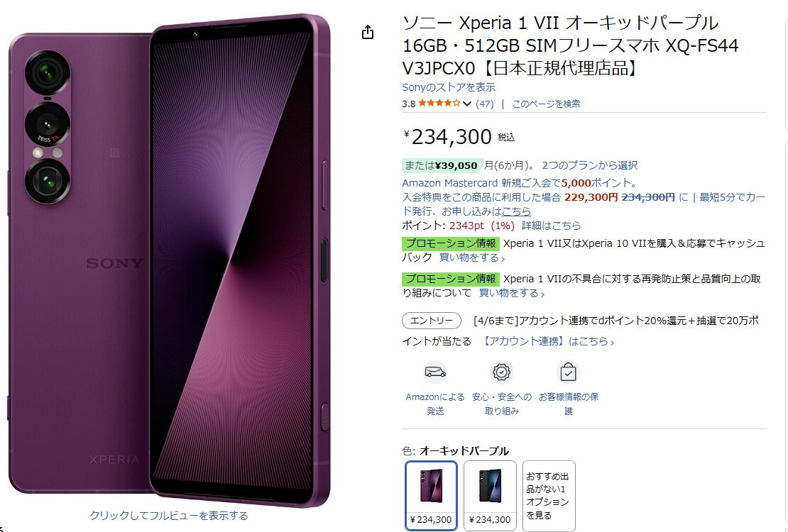Open the 詳細はこちら points details link

tap(552, 226)
